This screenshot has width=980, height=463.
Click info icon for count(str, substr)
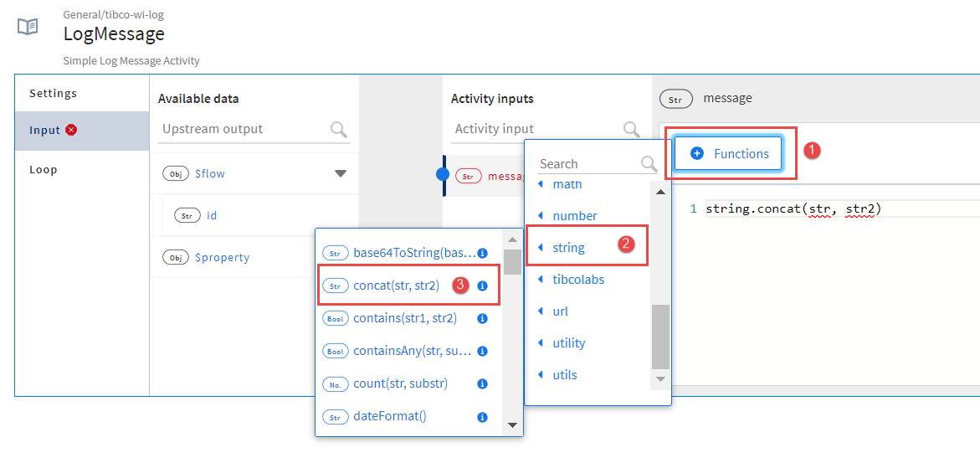click(x=482, y=383)
